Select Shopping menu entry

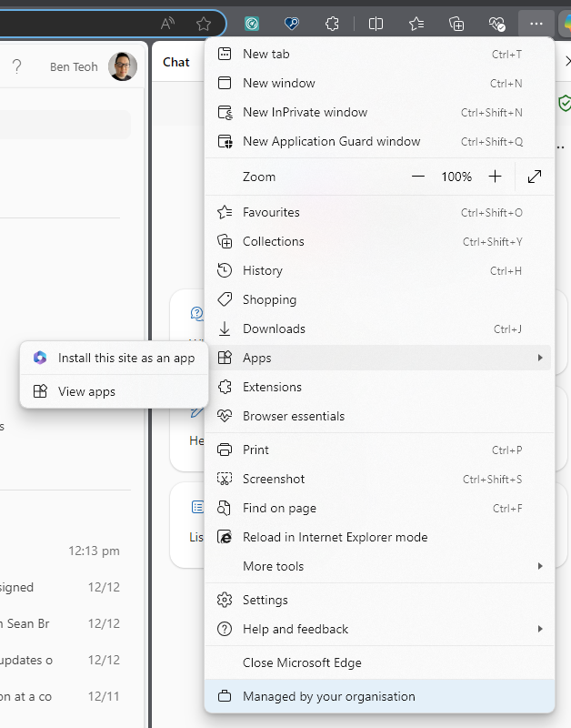(379, 300)
